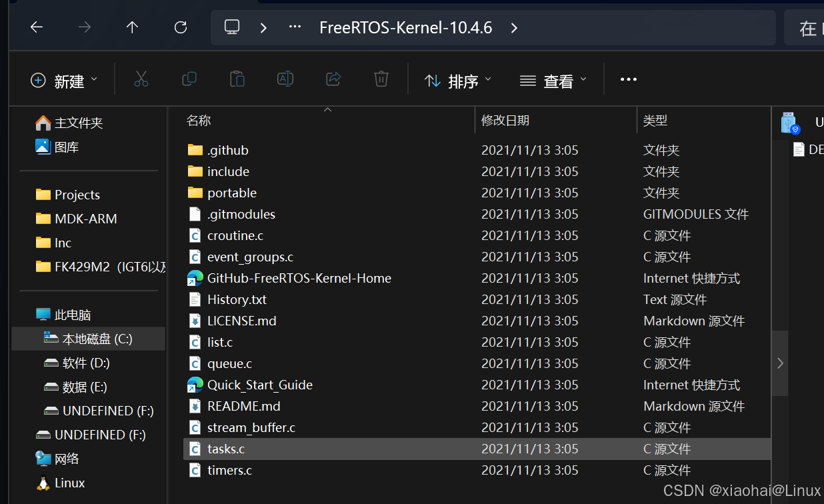
Task: Go back with the left arrow
Action: 37,27
